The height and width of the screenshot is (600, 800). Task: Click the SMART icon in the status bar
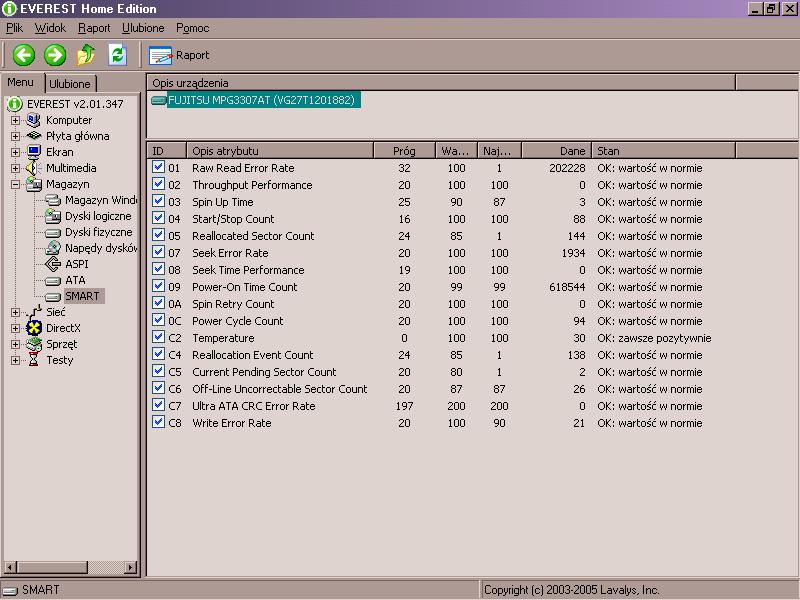coord(10,590)
